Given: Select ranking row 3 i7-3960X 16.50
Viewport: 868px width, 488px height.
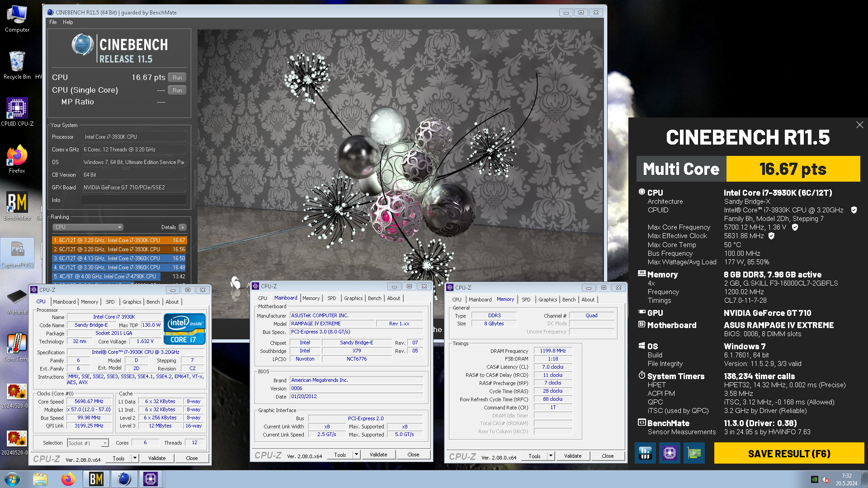Looking at the screenshot, I should (x=119, y=258).
